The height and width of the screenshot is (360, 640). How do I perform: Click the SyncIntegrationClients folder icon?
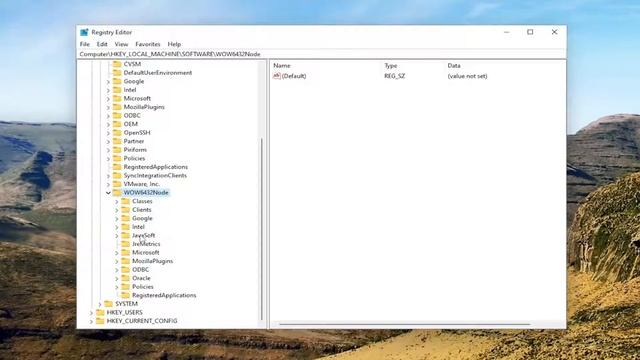click(x=117, y=176)
